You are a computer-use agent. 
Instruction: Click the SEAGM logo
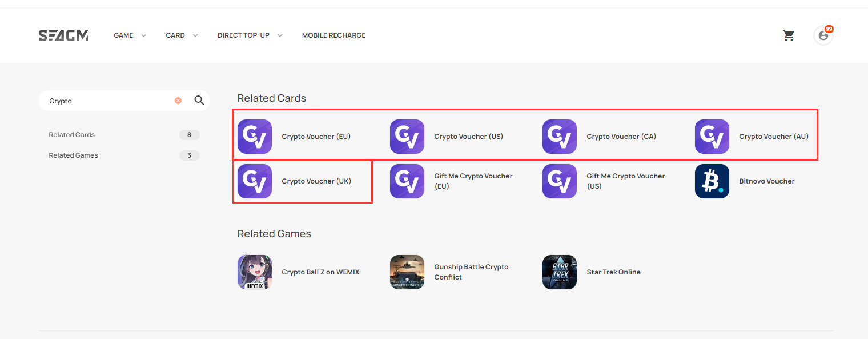[x=63, y=35]
